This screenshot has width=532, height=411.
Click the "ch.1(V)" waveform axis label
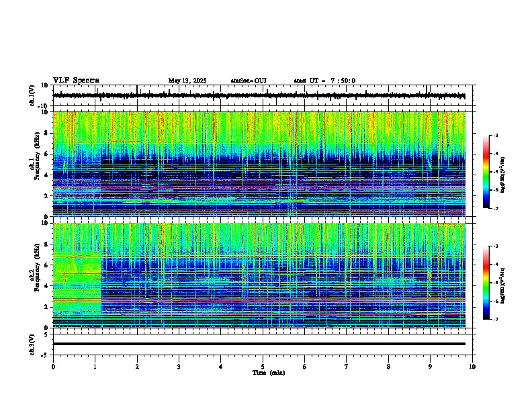point(32,95)
